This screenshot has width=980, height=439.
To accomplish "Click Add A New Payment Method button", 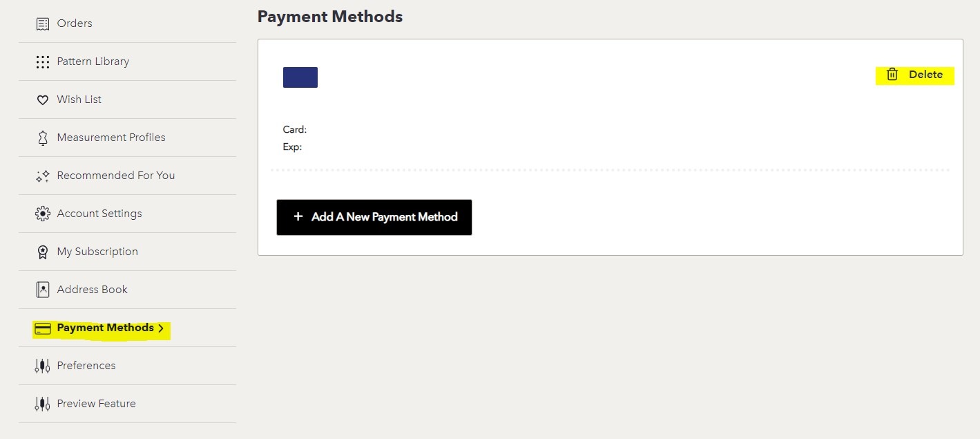I will [x=374, y=217].
